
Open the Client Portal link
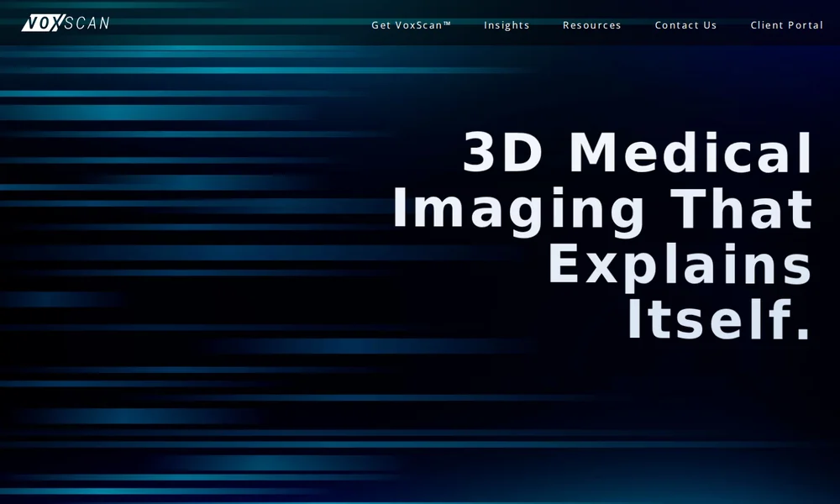[x=786, y=25]
